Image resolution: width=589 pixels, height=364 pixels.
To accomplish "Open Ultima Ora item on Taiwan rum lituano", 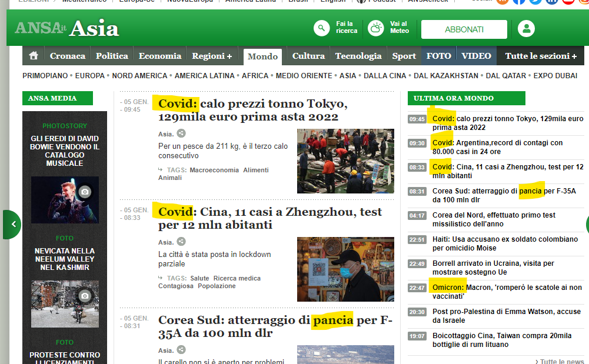I will (x=502, y=340).
